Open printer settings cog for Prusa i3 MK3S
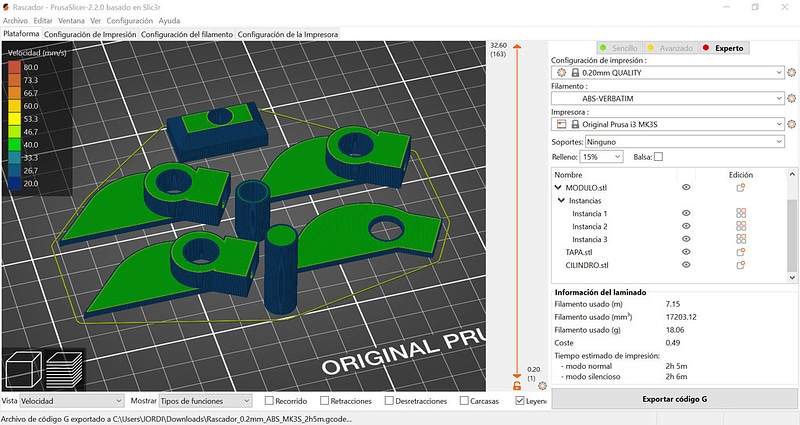This screenshot has height=425, width=800. point(791,124)
